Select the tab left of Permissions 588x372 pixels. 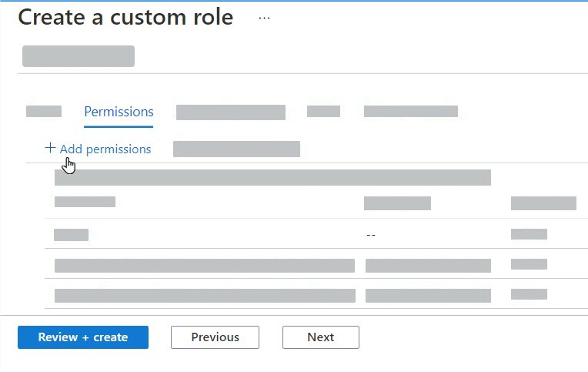coord(44,112)
